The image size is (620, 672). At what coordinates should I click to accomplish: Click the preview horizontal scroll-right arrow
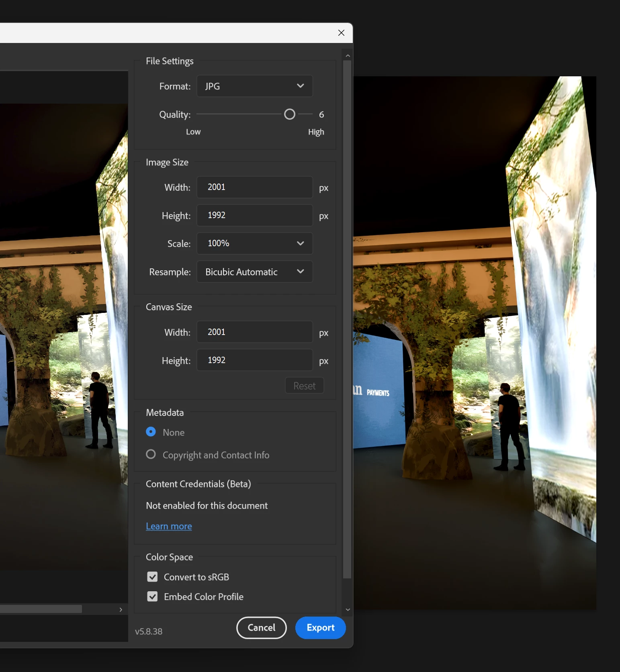[121, 609]
